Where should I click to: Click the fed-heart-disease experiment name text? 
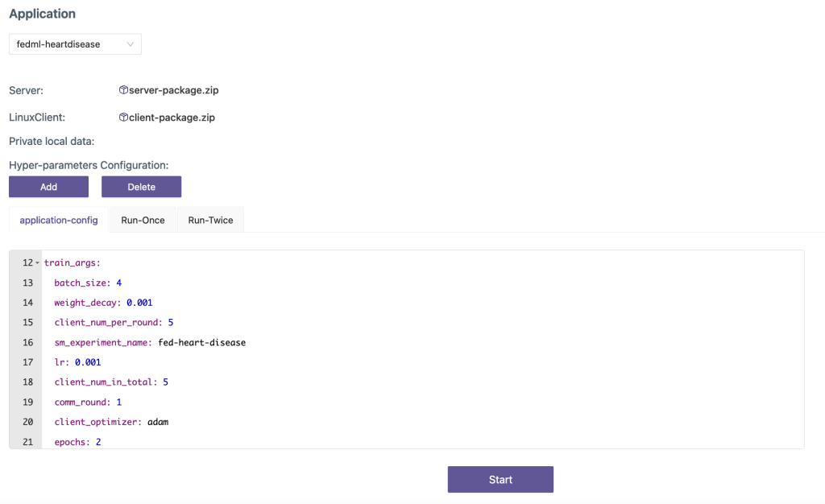pyautogui.click(x=202, y=343)
